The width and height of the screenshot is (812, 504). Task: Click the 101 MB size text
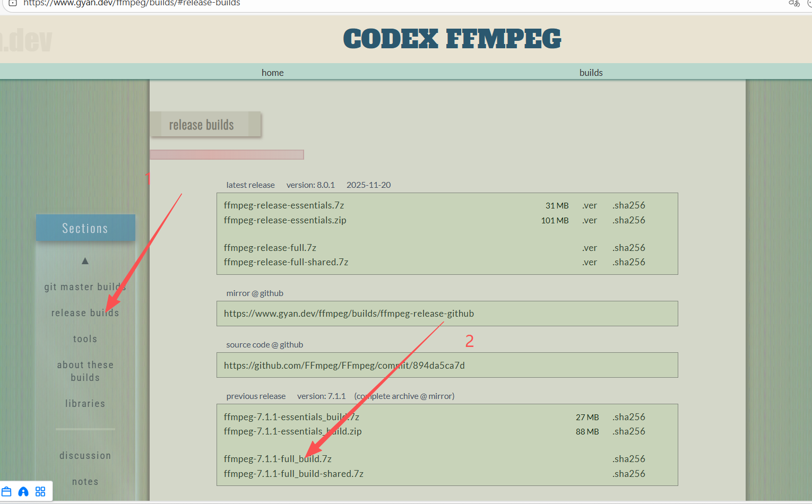(x=555, y=221)
